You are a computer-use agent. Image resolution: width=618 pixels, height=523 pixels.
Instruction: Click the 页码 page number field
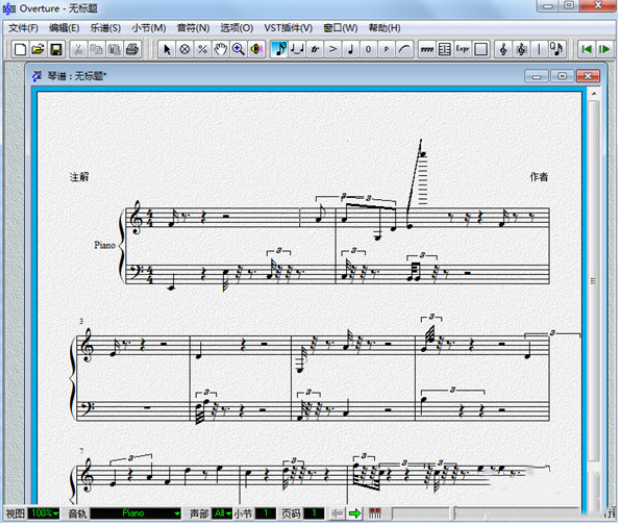point(314,513)
